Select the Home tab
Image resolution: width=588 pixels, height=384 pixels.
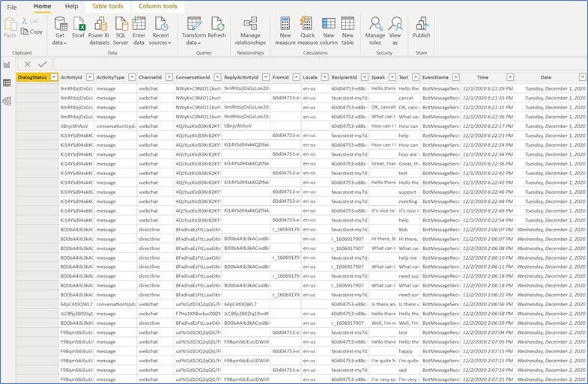coord(42,7)
